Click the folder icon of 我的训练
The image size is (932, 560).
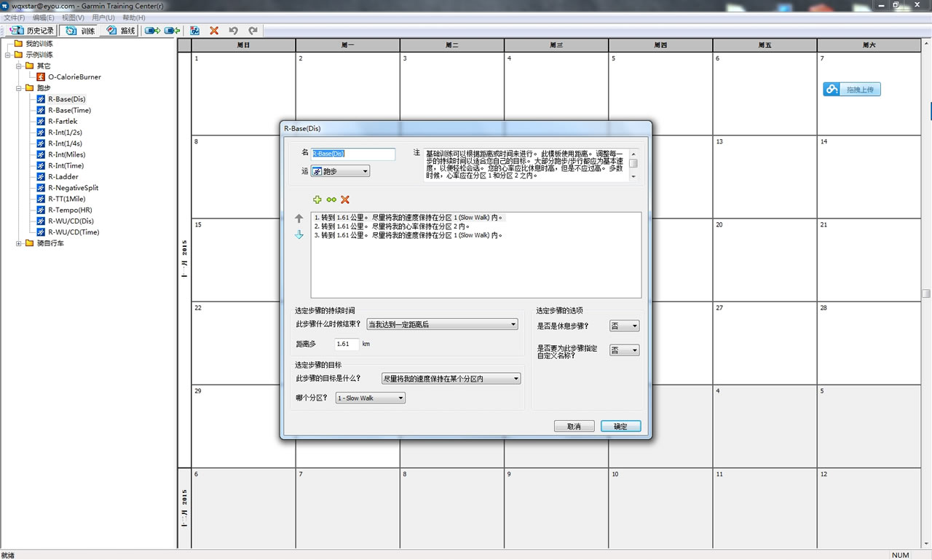(x=18, y=44)
